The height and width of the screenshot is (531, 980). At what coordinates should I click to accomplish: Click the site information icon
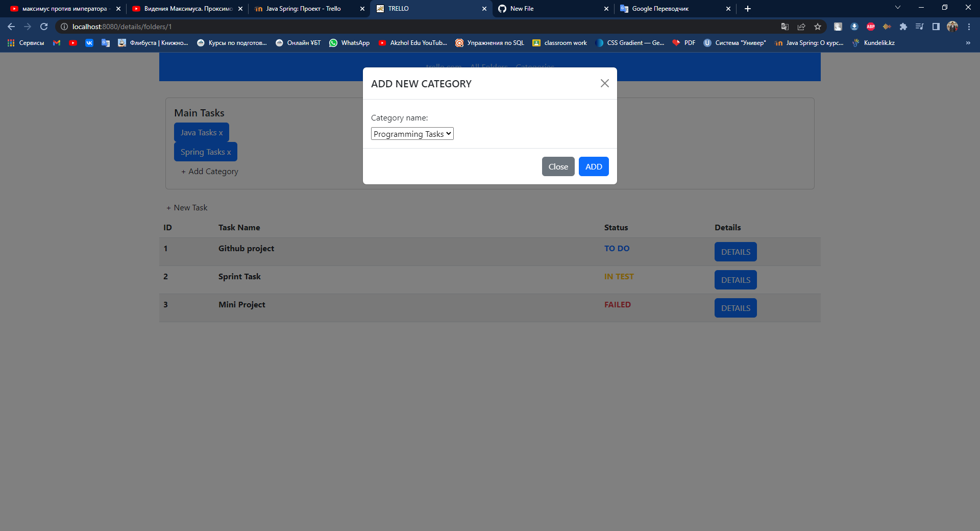pyautogui.click(x=64, y=27)
